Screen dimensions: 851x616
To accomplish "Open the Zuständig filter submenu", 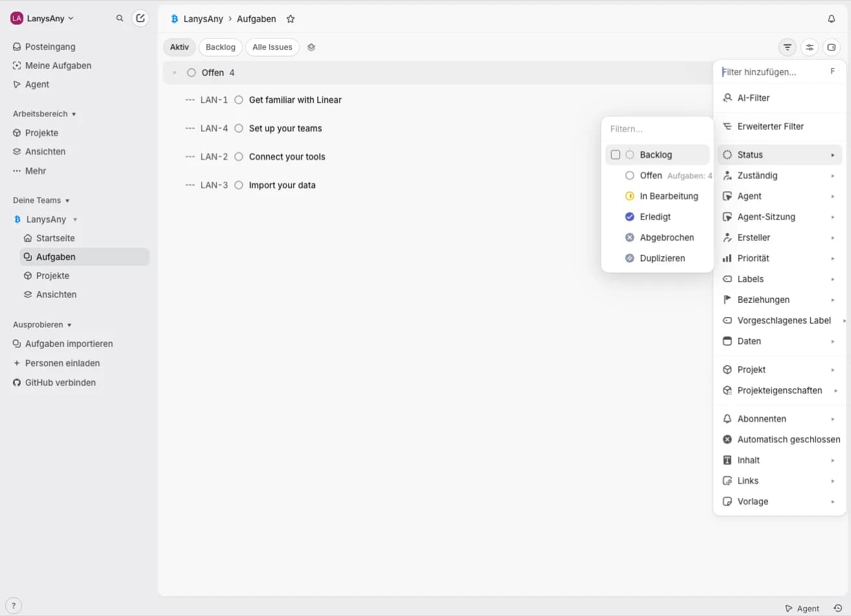I will point(779,176).
